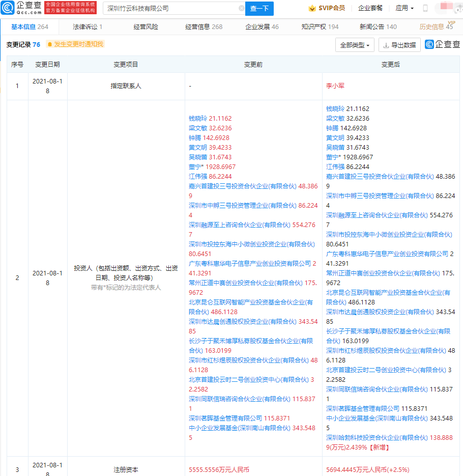This screenshot has height=476, width=463.
Task: Click the Qcc.com 企查查 logo
Action: pyautogui.click(x=19, y=8)
